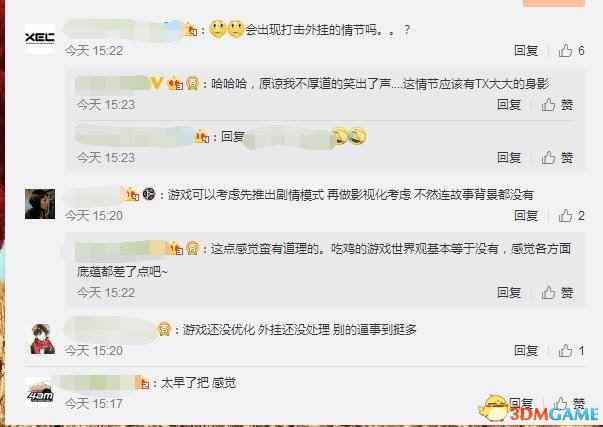Open the red-scarf cartoon avatar
This screenshot has height=427, width=603.
point(42,339)
